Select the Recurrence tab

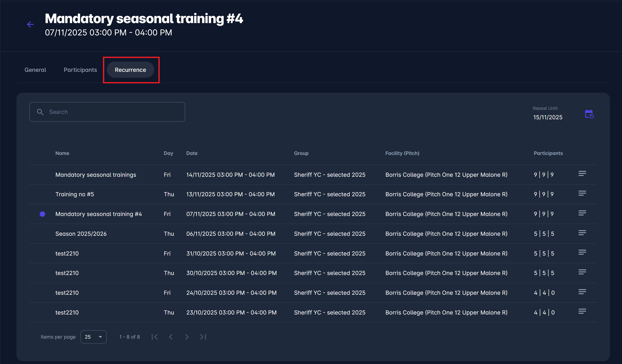tap(130, 70)
